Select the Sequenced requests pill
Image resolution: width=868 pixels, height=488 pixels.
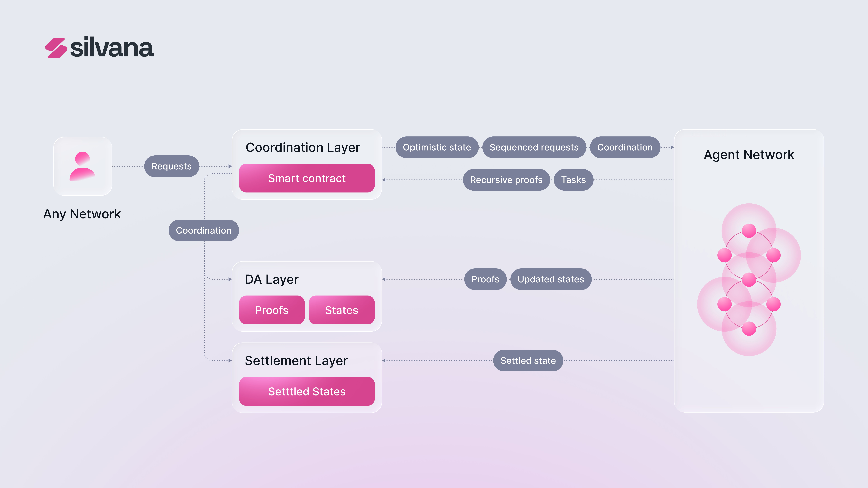click(x=534, y=147)
